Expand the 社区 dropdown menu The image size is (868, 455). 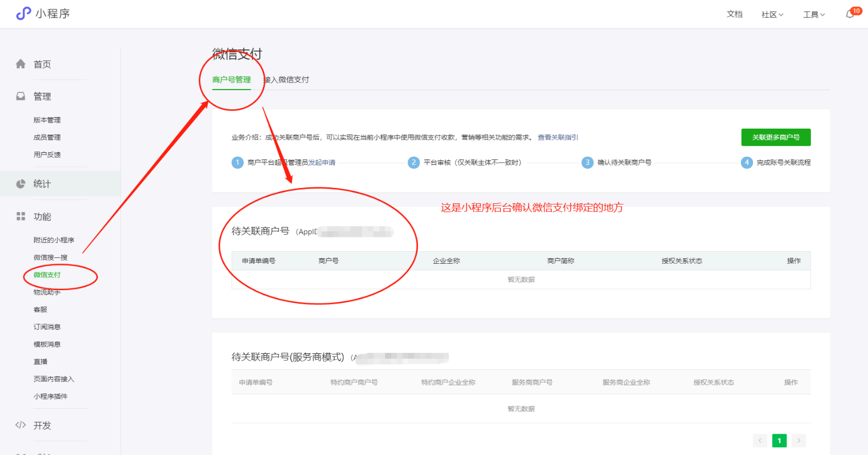(772, 15)
